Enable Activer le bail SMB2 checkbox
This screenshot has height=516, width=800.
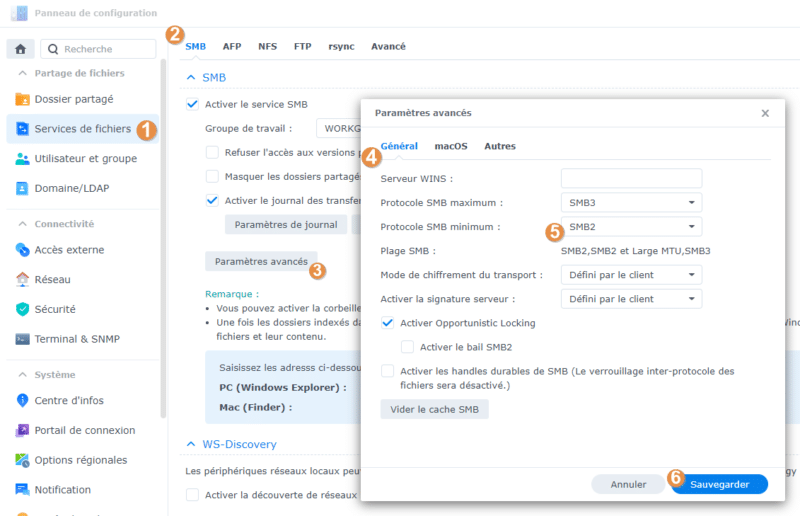coord(408,347)
